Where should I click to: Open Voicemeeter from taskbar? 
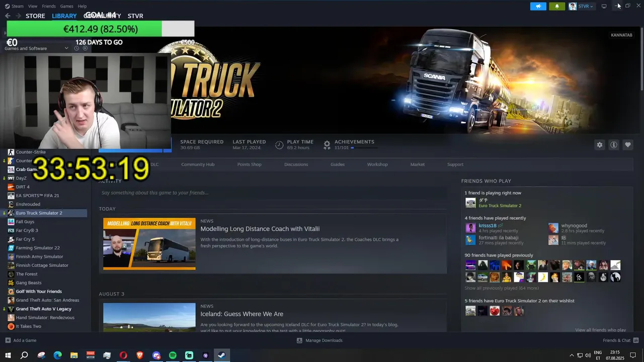coord(91,355)
